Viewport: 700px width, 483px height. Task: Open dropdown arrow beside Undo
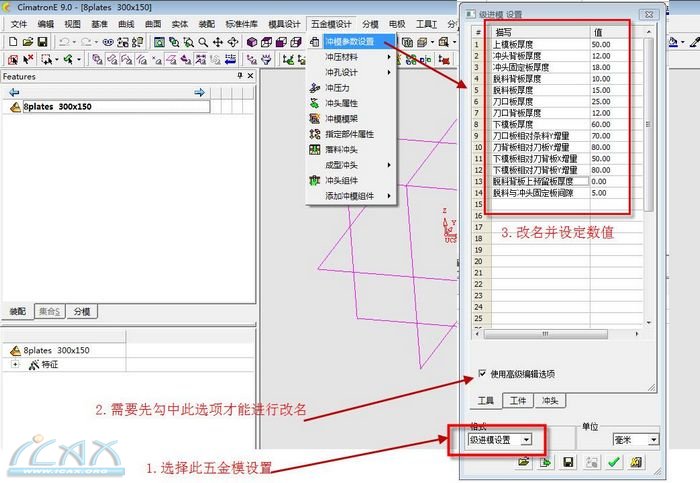(74, 42)
